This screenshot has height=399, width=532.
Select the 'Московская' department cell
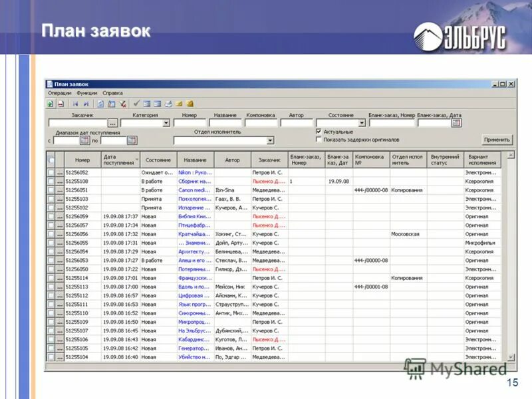point(408,234)
